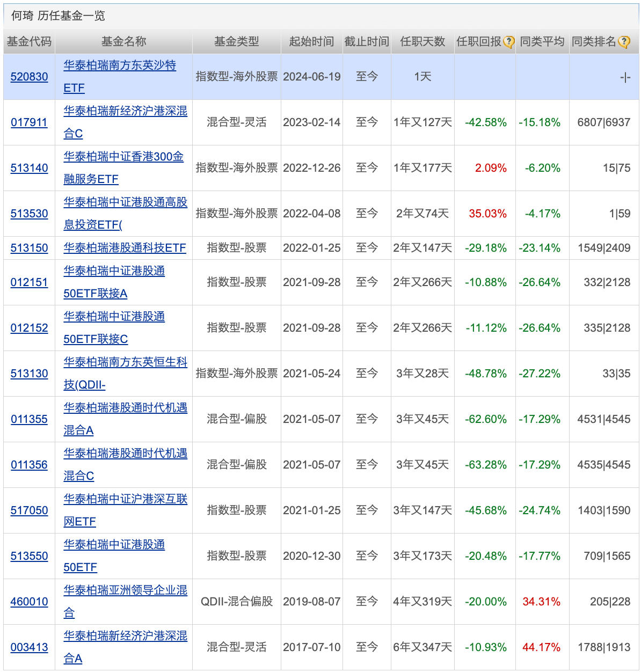Viewport: 641px width, 672px height.
Task: Open 华泰柏瑞新经济沪港深混合C fund link
Action: tap(126, 122)
